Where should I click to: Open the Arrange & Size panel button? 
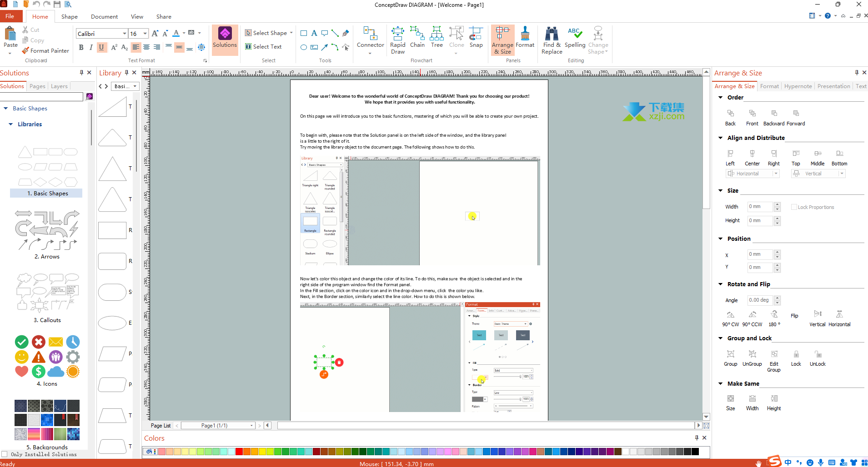tap(502, 40)
